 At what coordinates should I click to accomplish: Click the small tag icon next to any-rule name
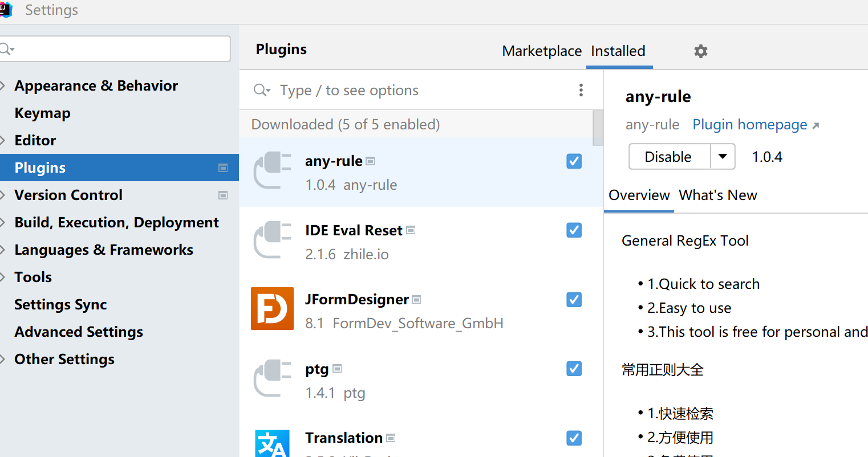[370, 161]
